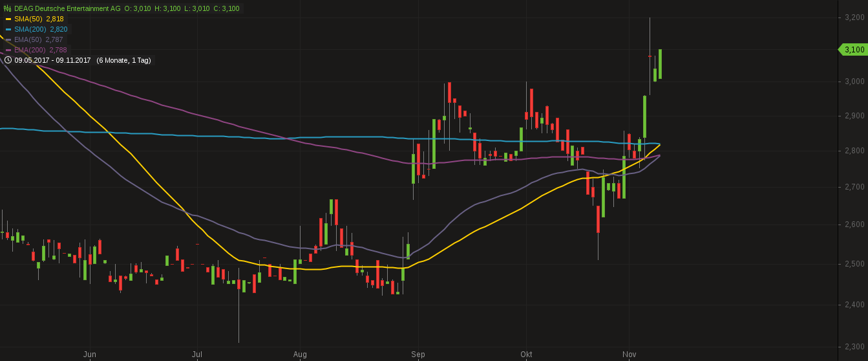Select the DEAG Deutsche Entertainment AG title
The height and width of the screenshot is (361, 868).
click(67, 8)
